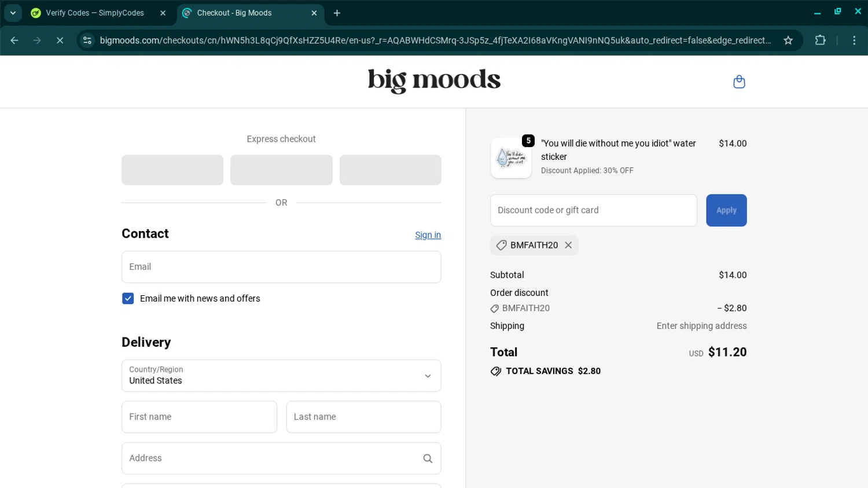Open Chrome's three-dot menu
Image resolution: width=868 pixels, height=488 pixels.
click(854, 40)
